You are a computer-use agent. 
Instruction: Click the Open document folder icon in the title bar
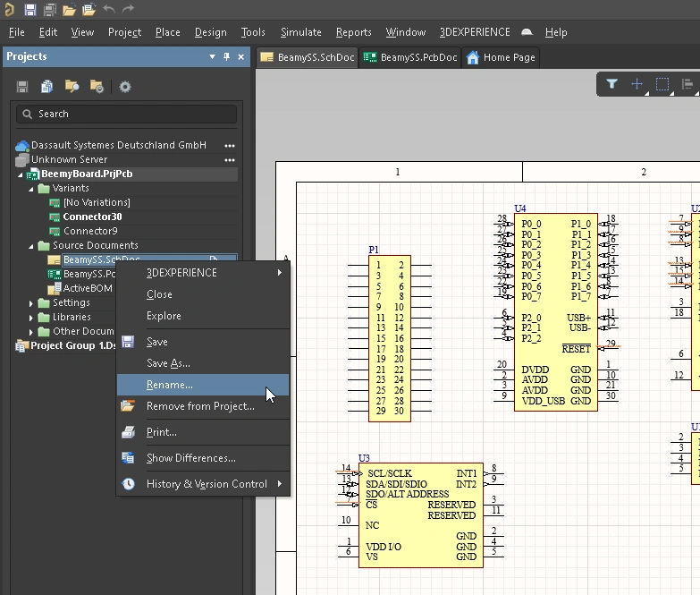69,9
